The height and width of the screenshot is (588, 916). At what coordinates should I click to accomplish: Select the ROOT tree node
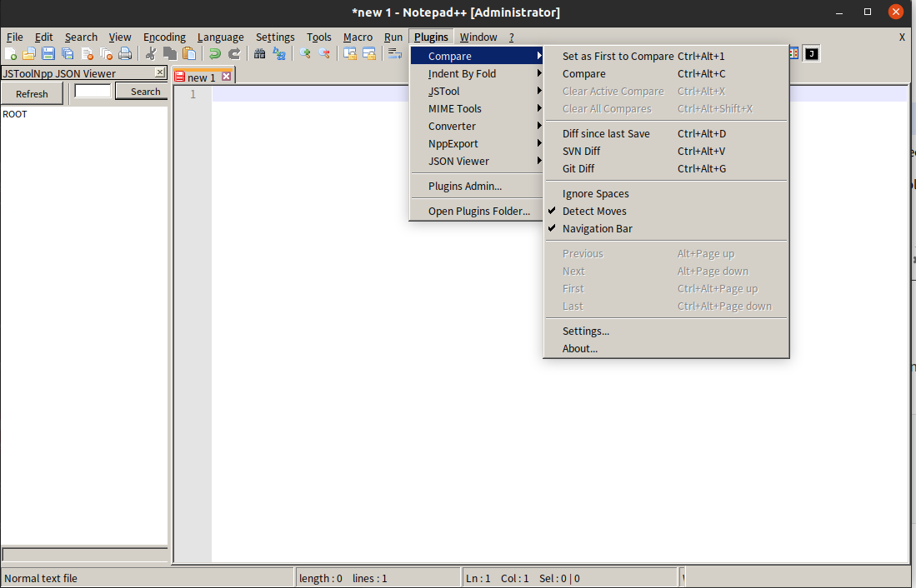pyautogui.click(x=15, y=114)
